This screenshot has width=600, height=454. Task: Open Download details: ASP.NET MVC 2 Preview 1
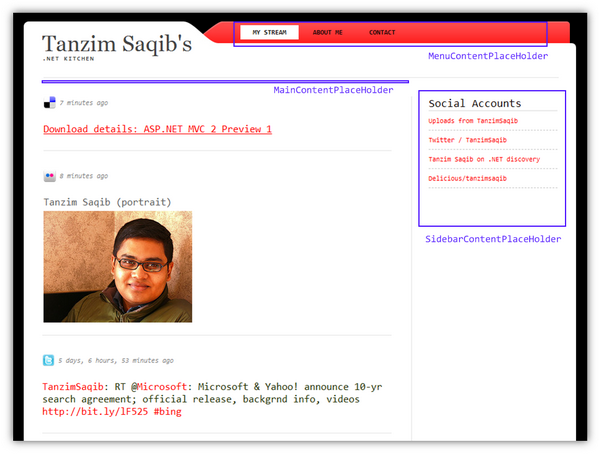pos(157,129)
